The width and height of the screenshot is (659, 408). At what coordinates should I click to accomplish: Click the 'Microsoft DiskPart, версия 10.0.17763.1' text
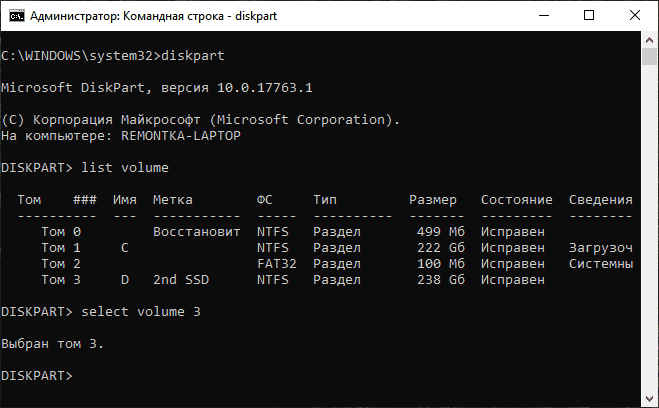click(157, 88)
